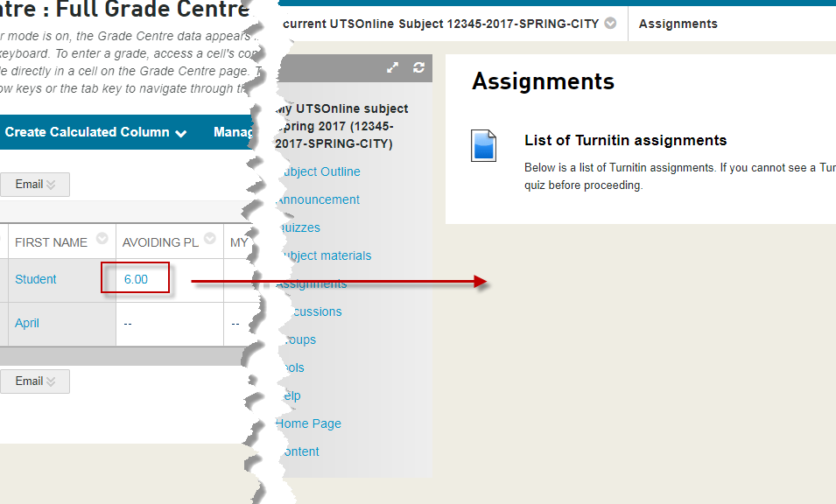This screenshot has width=836, height=504.
Task: Click the refresh menu icon
Action: coord(418,68)
